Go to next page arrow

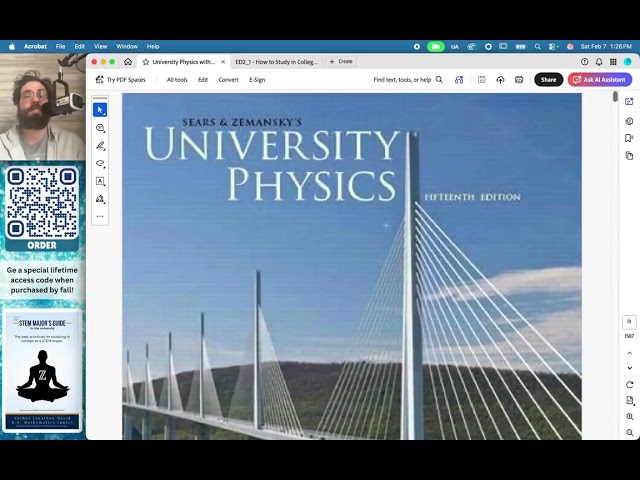[x=629, y=368]
